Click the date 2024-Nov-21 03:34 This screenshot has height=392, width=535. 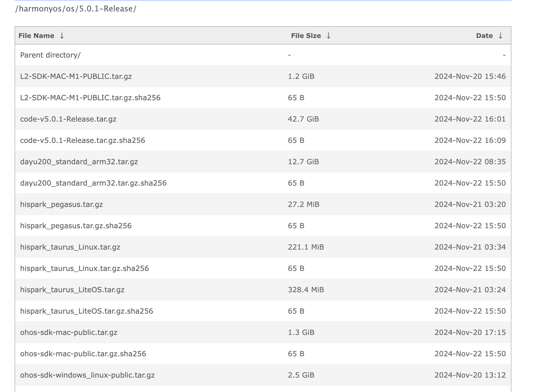[x=470, y=247]
